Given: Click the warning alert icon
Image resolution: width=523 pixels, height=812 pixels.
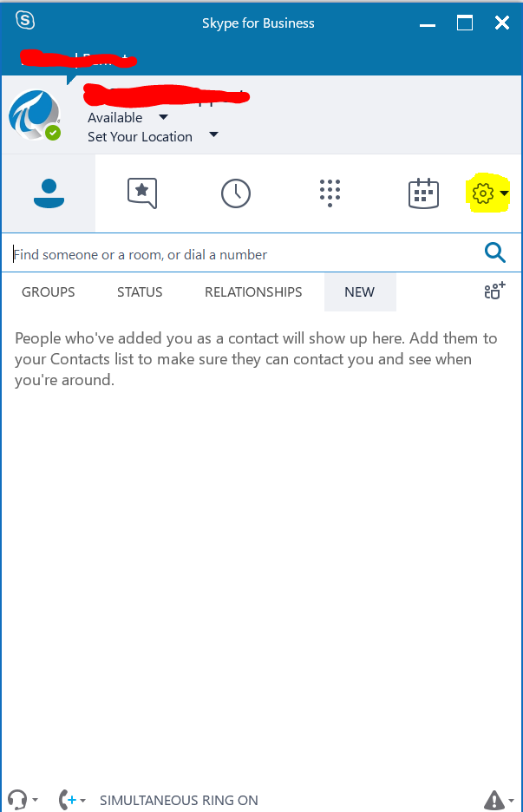Looking at the screenshot, I should coord(494,799).
